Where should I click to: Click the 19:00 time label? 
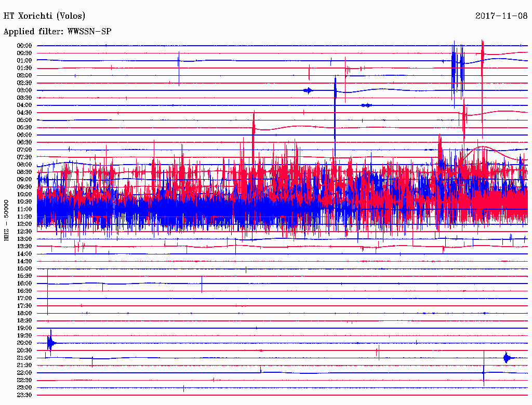click(x=24, y=328)
